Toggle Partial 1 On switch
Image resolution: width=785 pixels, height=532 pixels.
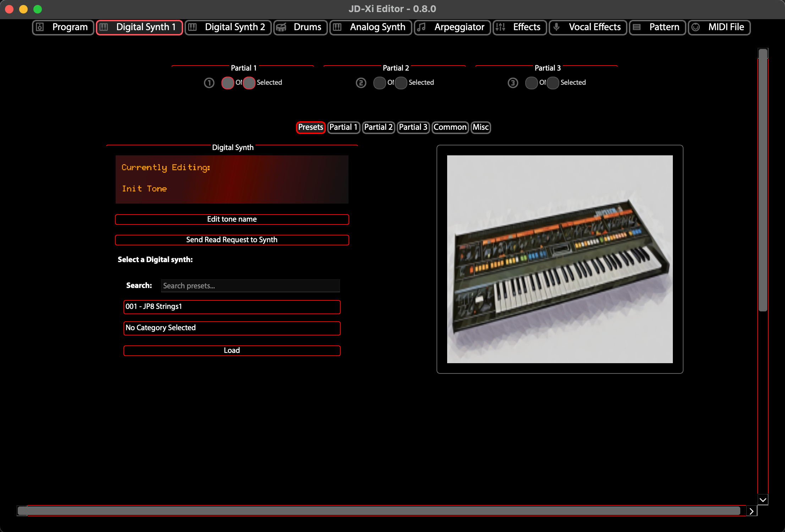[228, 83]
